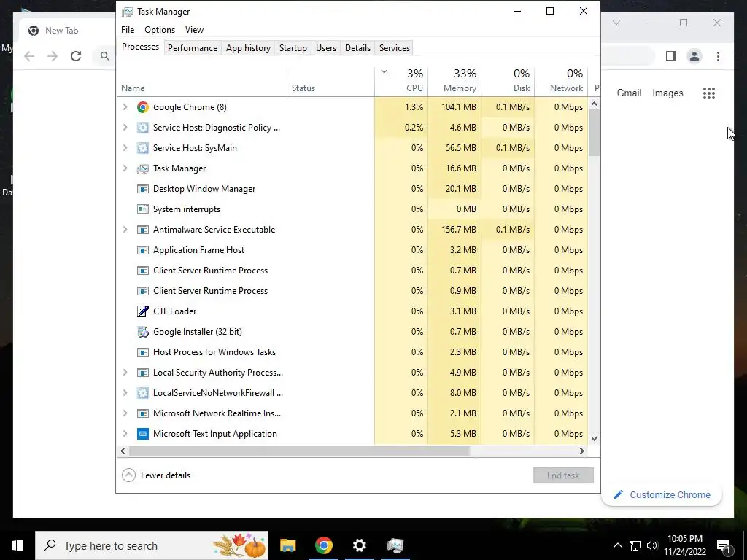Open the notification center icon
The height and width of the screenshot is (560, 747).
(x=724, y=545)
